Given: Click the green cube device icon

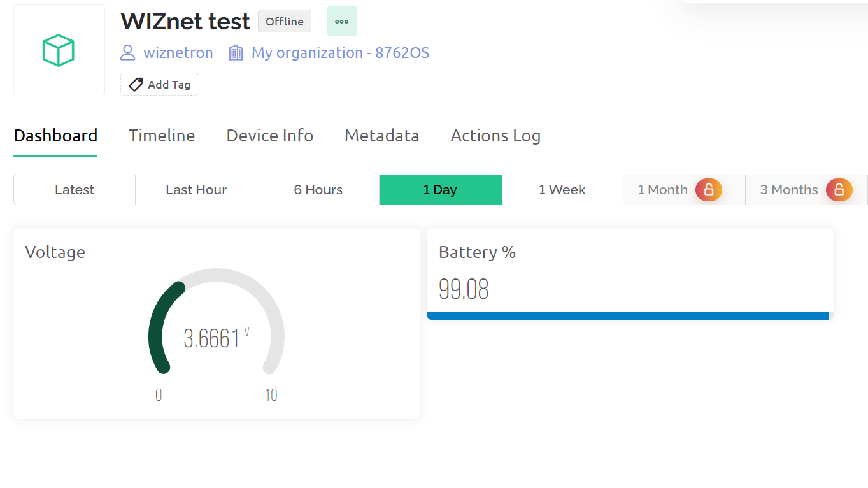Looking at the screenshot, I should (59, 50).
